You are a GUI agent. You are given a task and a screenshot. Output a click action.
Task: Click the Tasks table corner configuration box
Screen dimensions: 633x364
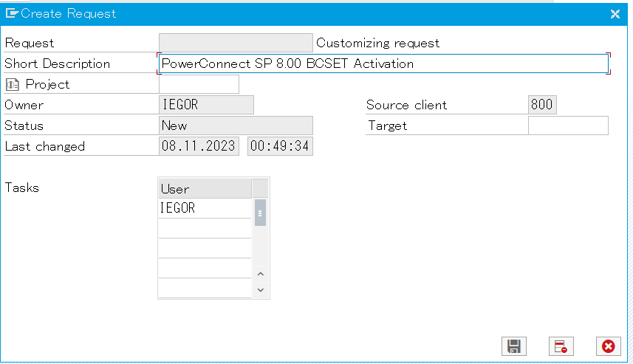tap(260, 188)
